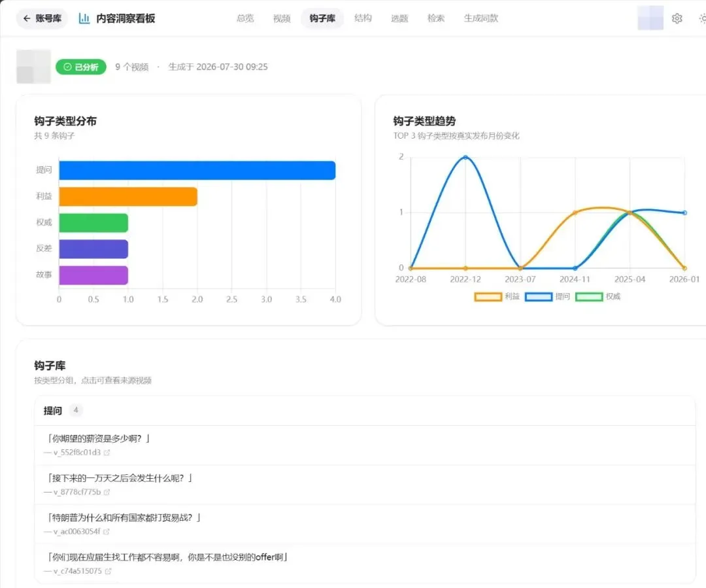Click the back arrow icon
706x588 pixels.
[27, 18]
